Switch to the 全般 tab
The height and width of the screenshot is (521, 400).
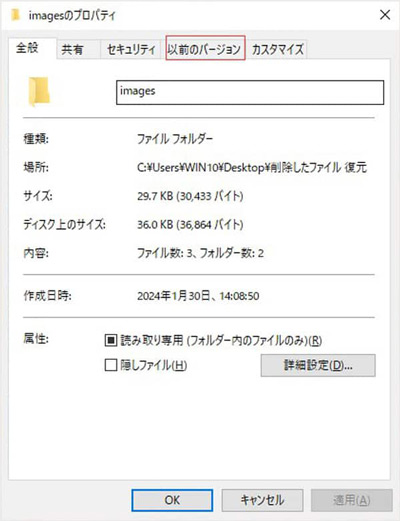pyautogui.click(x=32, y=48)
